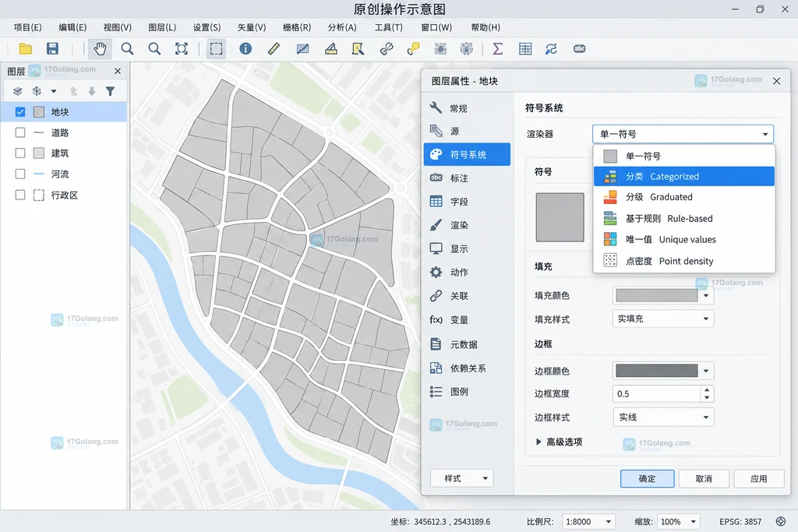
Task: Open the 缩放 100% dropdown
Action: pos(679,522)
